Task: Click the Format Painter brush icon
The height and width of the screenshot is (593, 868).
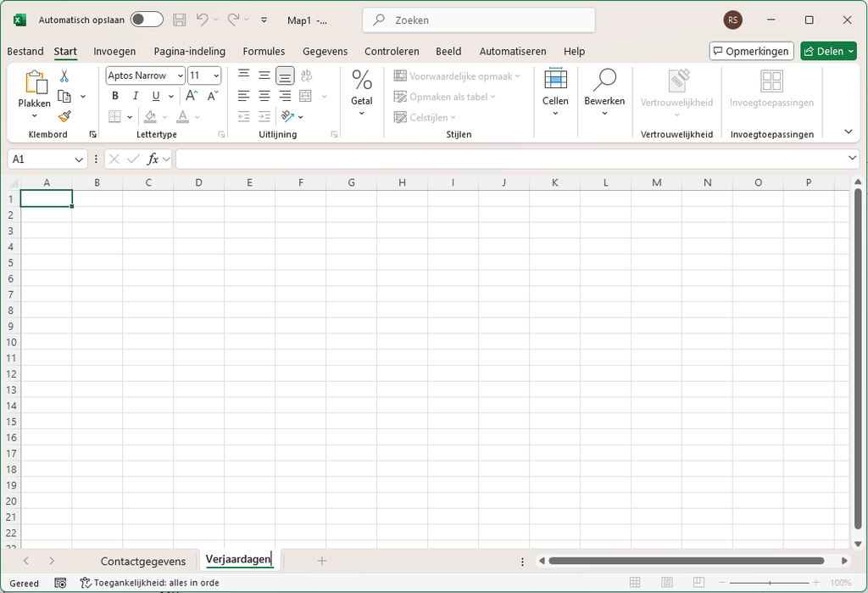Action: pyautogui.click(x=64, y=116)
